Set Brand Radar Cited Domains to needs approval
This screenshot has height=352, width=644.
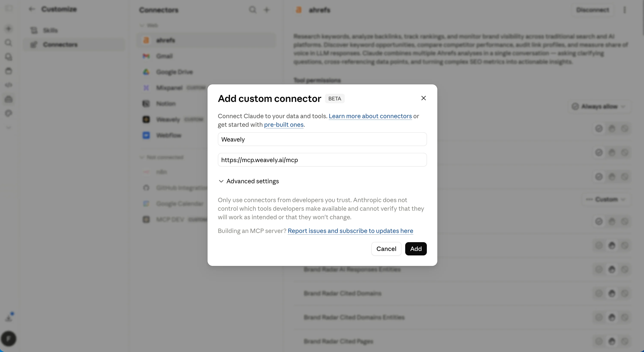coord(612,293)
